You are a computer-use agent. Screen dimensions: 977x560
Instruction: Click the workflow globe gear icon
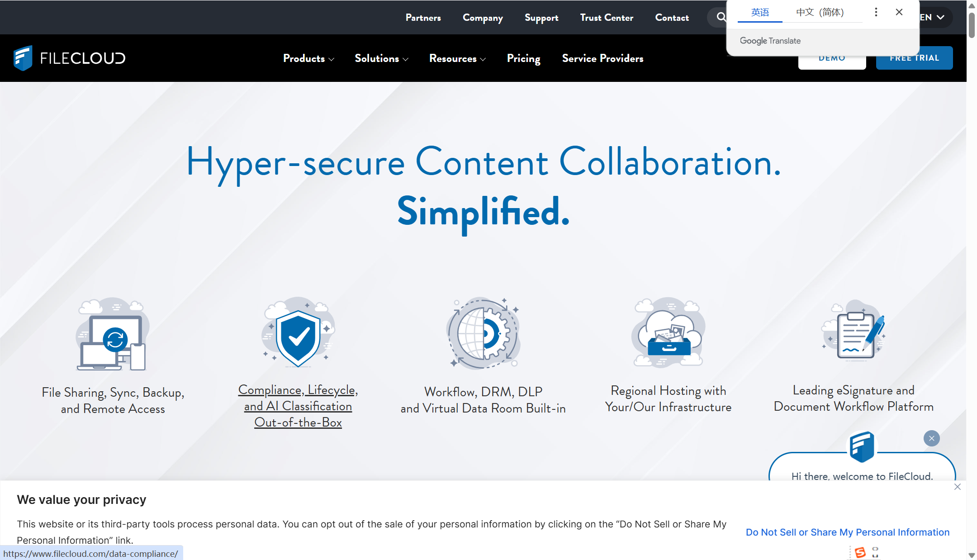pyautogui.click(x=483, y=333)
